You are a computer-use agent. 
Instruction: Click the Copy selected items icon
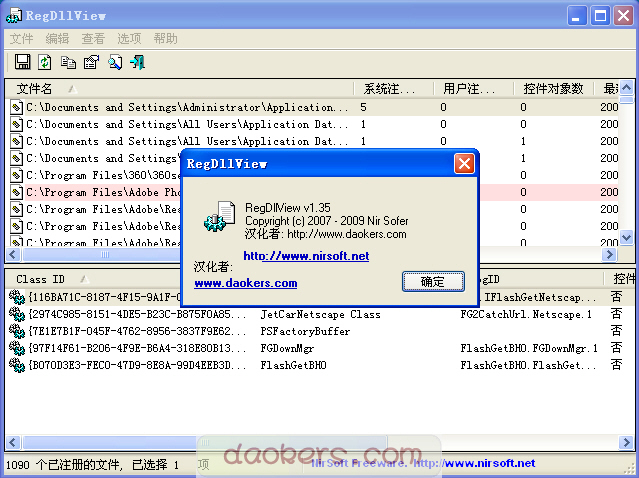coord(68,62)
